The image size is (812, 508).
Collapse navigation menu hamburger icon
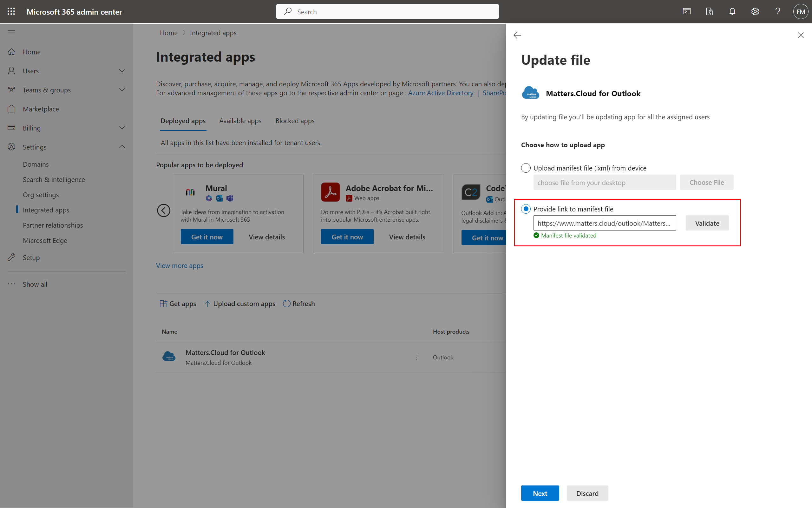pyautogui.click(x=11, y=32)
